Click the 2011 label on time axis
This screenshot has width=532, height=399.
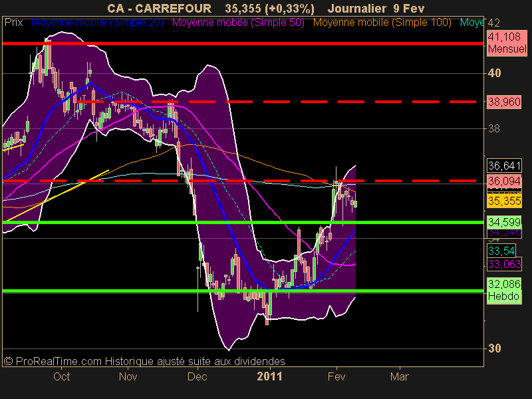point(270,376)
